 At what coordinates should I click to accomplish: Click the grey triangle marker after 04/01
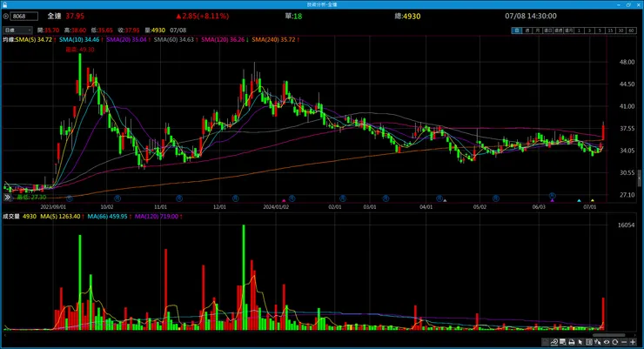[445, 201]
